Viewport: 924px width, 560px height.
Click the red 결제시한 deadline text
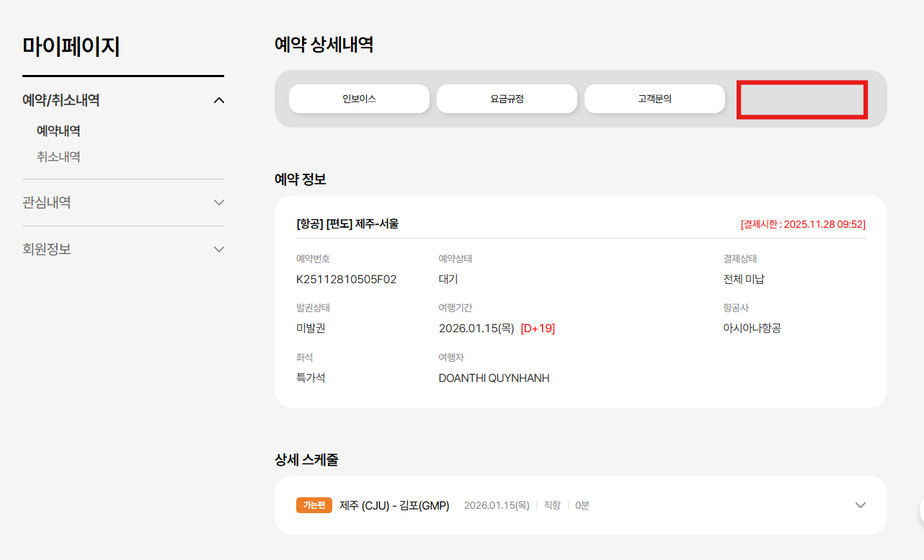coord(803,224)
